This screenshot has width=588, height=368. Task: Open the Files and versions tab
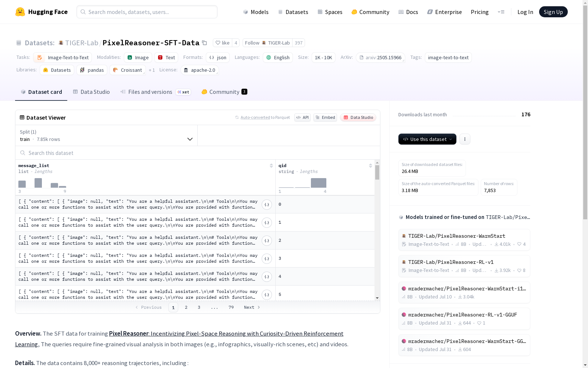(x=155, y=92)
